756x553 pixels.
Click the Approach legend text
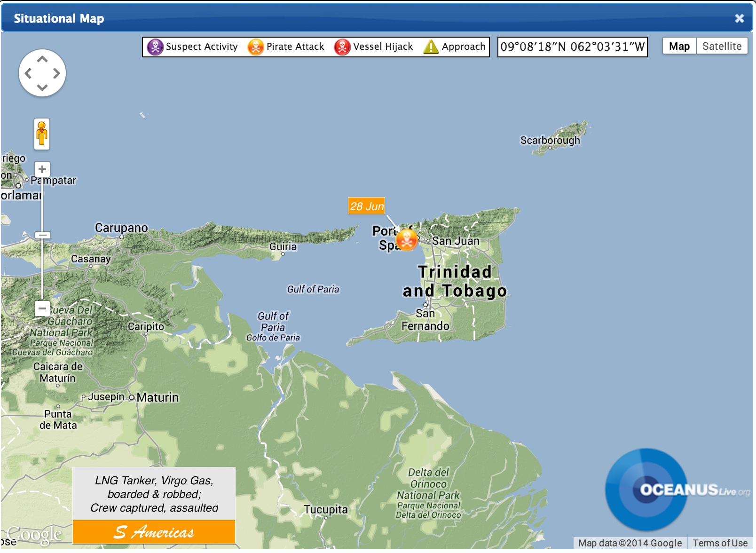click(464, 47)
